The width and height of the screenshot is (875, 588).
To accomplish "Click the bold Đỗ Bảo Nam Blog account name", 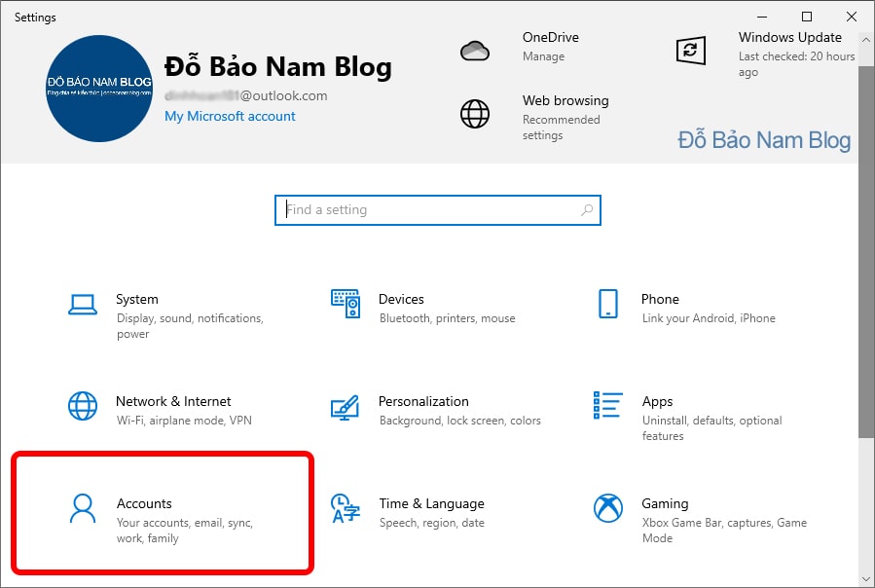I will 278,67.
